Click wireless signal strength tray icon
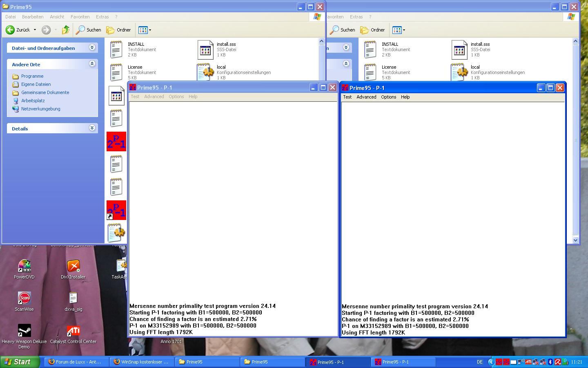 coord(565,362)
